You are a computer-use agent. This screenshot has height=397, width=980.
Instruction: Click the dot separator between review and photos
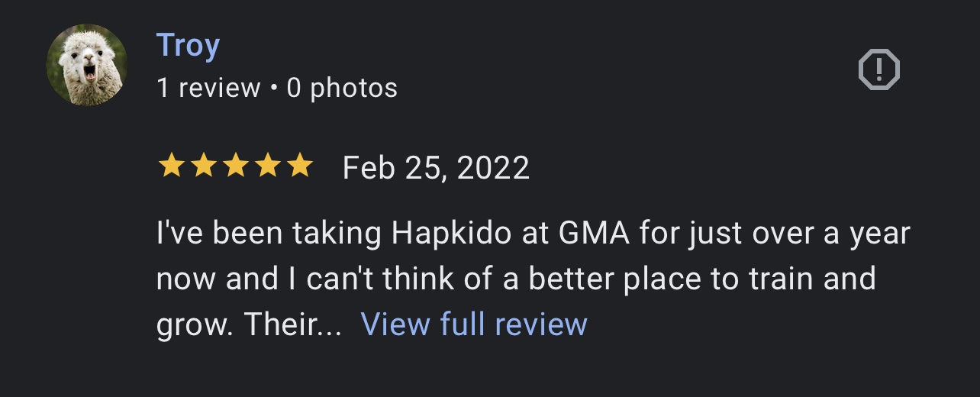click(273, 89)
